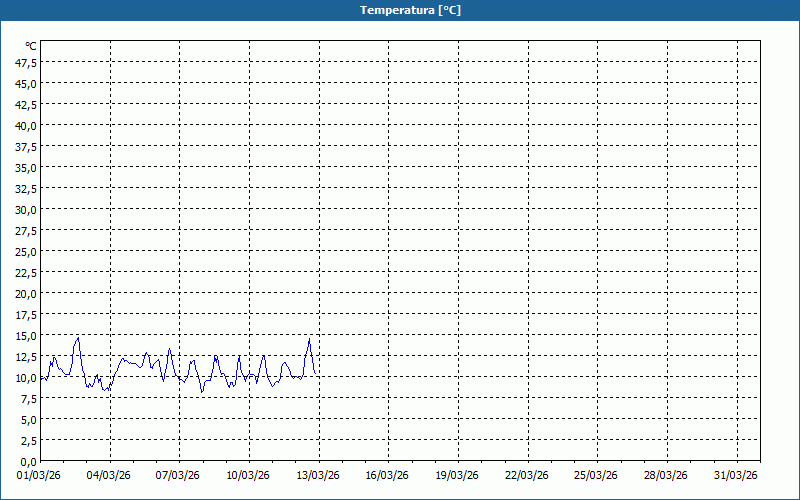The image size is (800, 500).
Task: Click the 13/03/26 date label
Action: tap(319, 475)
